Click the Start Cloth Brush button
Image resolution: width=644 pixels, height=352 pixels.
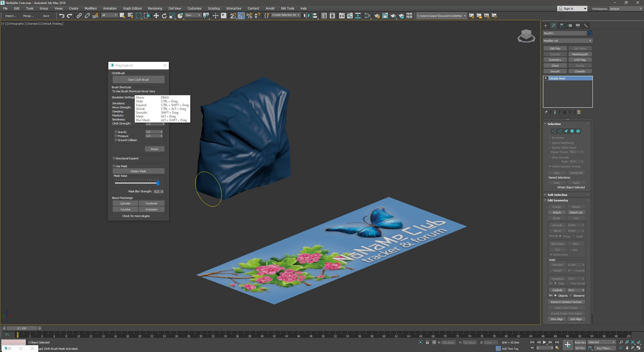point(138,79)
